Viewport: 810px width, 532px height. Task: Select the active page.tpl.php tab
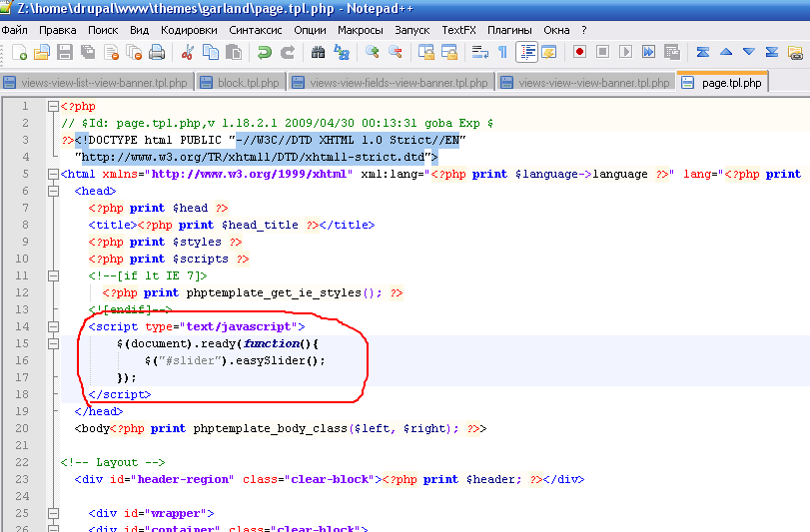point(723,82)
